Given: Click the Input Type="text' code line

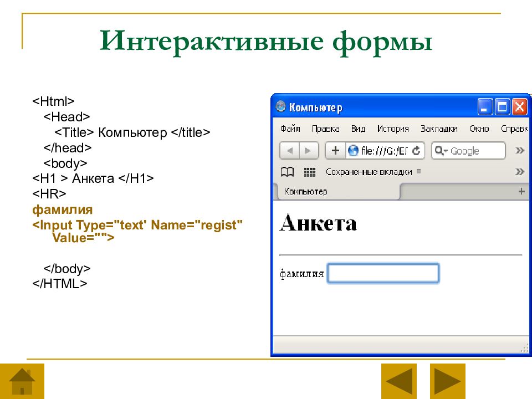Looking at the screenshot, I should pyautogui.click(x=137, y=225).
